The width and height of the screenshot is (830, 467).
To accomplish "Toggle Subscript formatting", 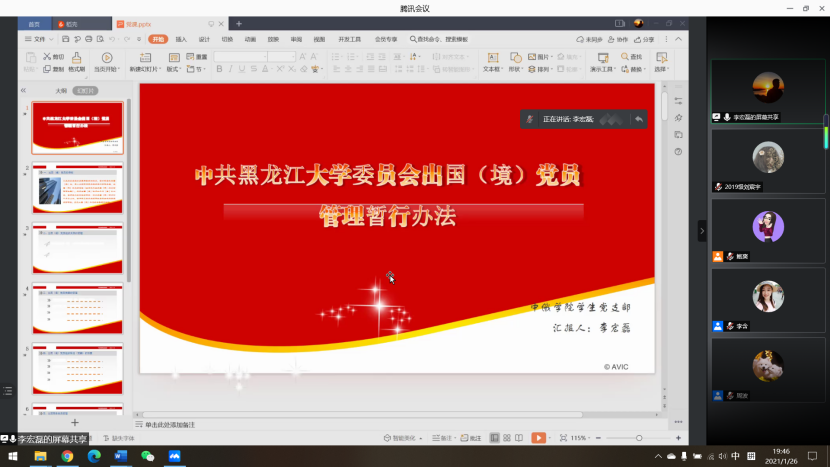I will (x=292, y=69).
